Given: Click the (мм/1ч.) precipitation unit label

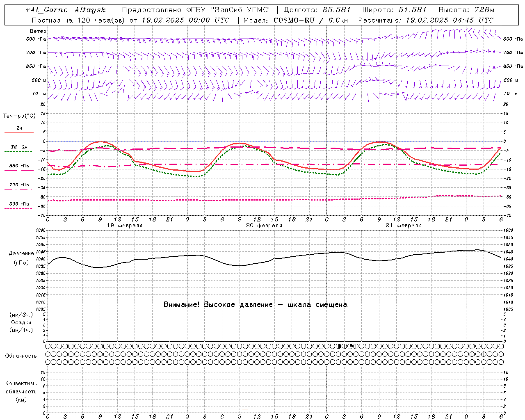Looking at the screenshot, I should tap(21, 330).
